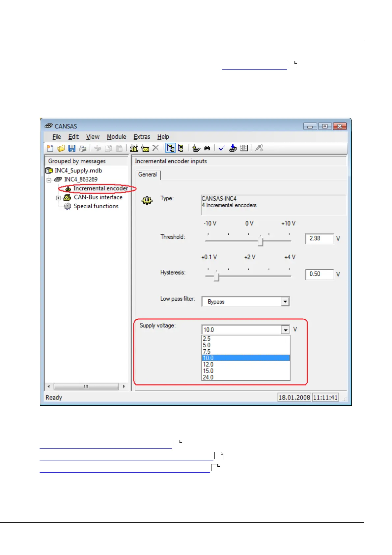Image resolution: width=392 pixels, height=555 pixels.
Task: Click the CAN-Bus interface envelope icon
Action: click(67, 197)
